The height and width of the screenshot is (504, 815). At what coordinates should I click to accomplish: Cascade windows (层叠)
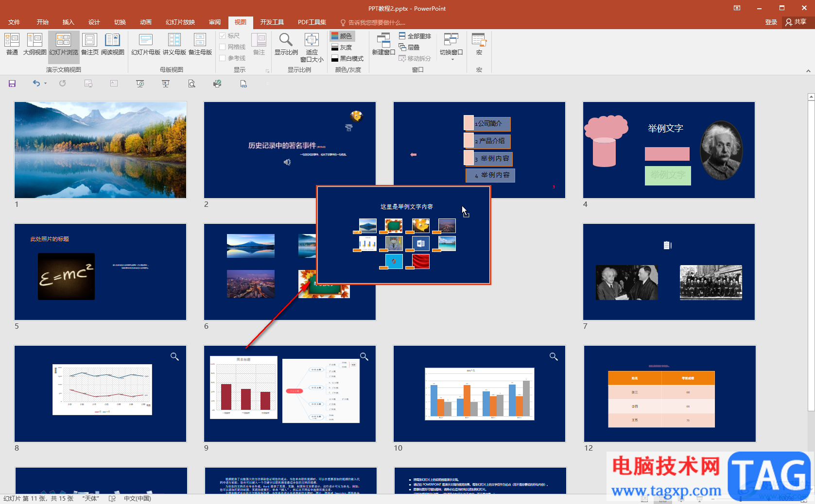(409, 47)
